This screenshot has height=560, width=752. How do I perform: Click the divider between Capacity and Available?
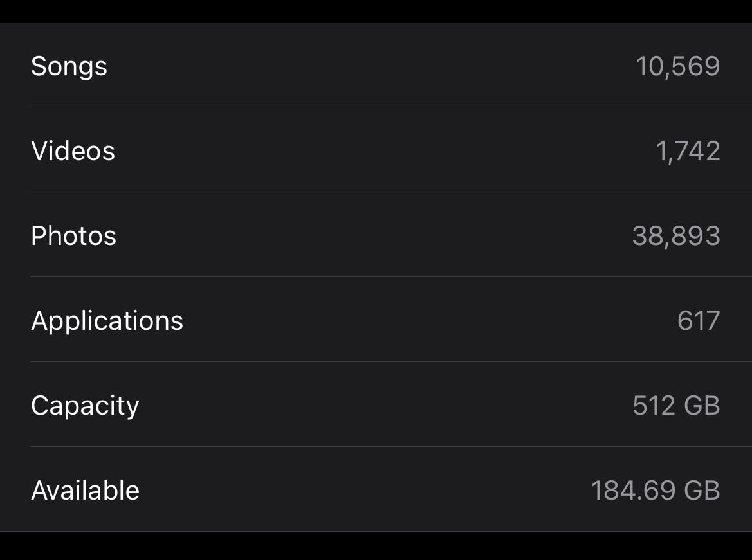pos(391,446)
